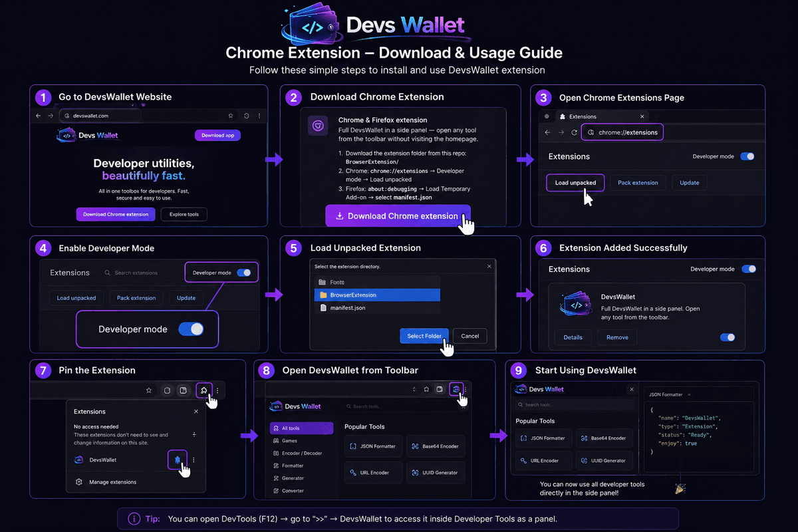This screenshot has height=532, width=798.
Task: Click Devs Wallet logo in step 1 website
Action: click(87, 135)
